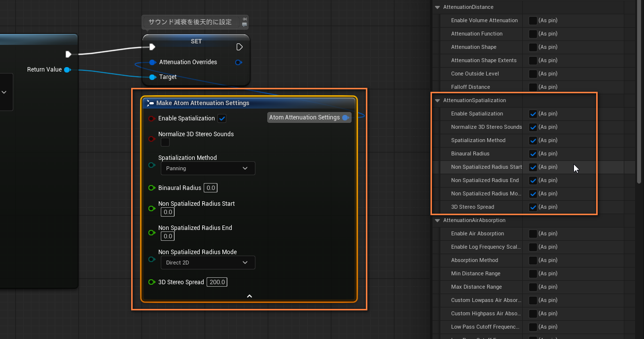
Task: Edit the 3D Stereo Spread 200.0 field
Action: click(217, 282)
